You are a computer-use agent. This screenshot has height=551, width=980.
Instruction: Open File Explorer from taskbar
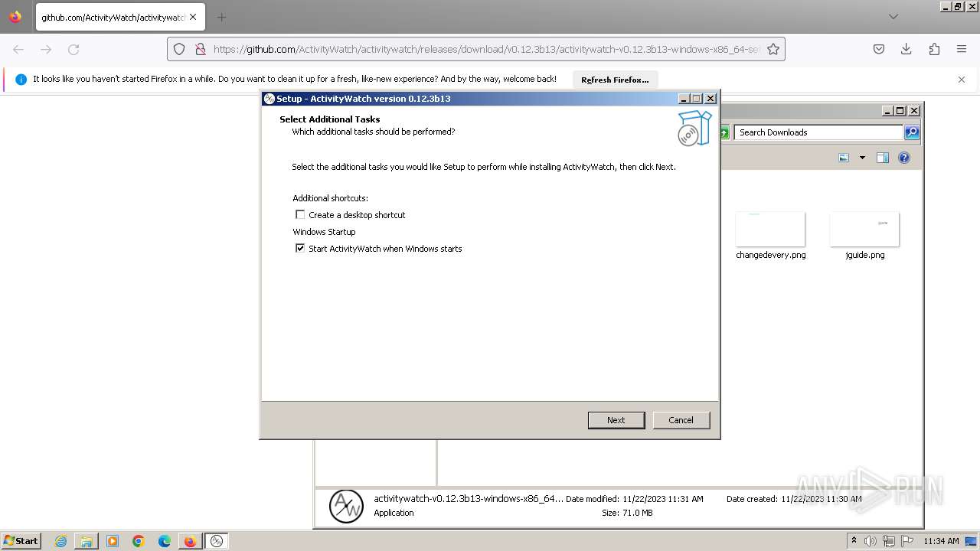pyautogui.click(x=87, y=541)
